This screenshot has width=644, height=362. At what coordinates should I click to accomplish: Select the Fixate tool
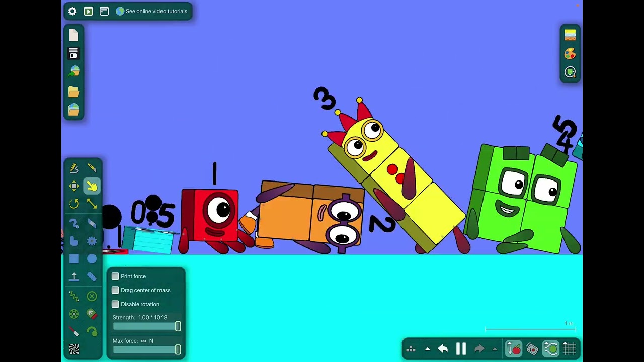click(x=92, y=297)
